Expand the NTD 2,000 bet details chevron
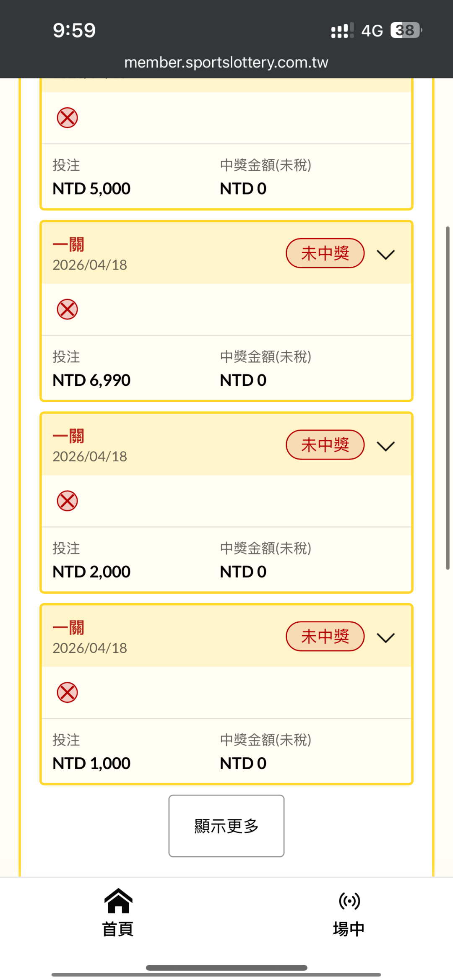Image resolution: width=453 pixels, height=980 pixels. [385, 446]
